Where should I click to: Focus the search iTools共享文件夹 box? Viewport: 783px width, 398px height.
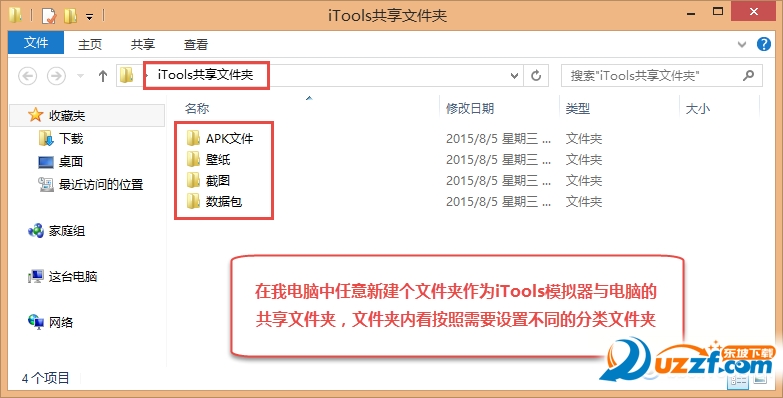(x=662, y=75)
